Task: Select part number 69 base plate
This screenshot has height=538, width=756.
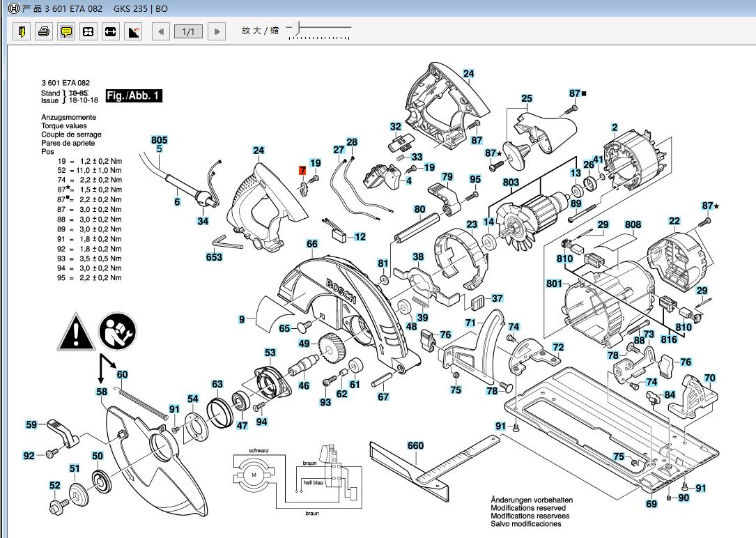Action: pos(651,504)
